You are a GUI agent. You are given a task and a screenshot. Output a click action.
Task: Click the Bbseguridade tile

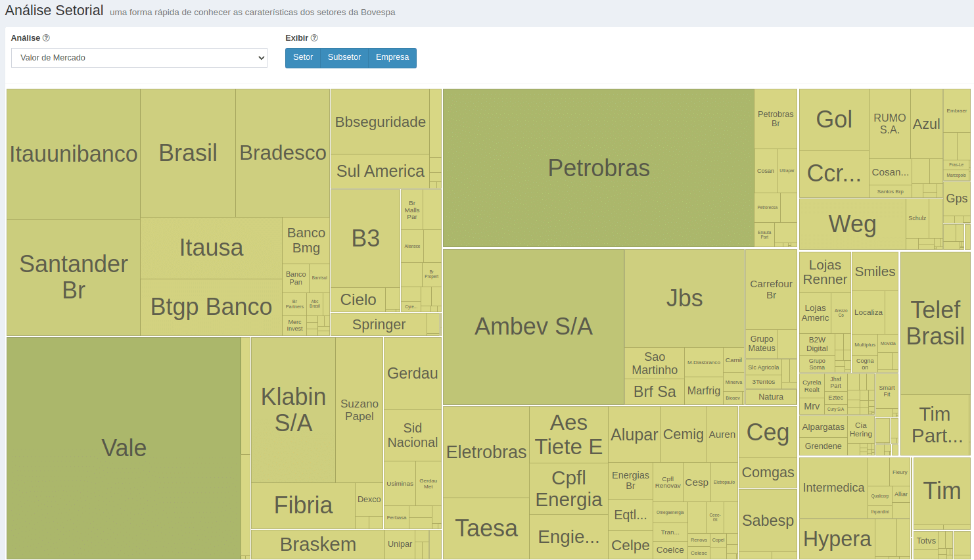[381, 122]
